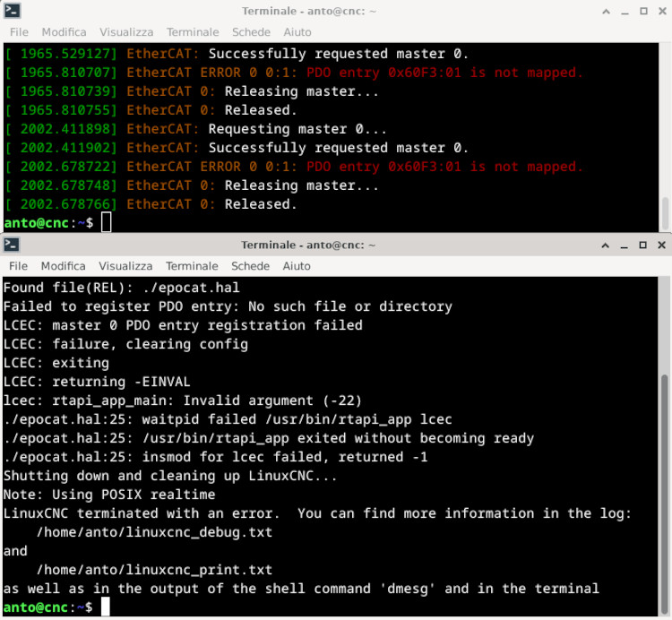
Task: Click the 'LCEC: returning -EINVAL' line
Action: click(97, 382)
